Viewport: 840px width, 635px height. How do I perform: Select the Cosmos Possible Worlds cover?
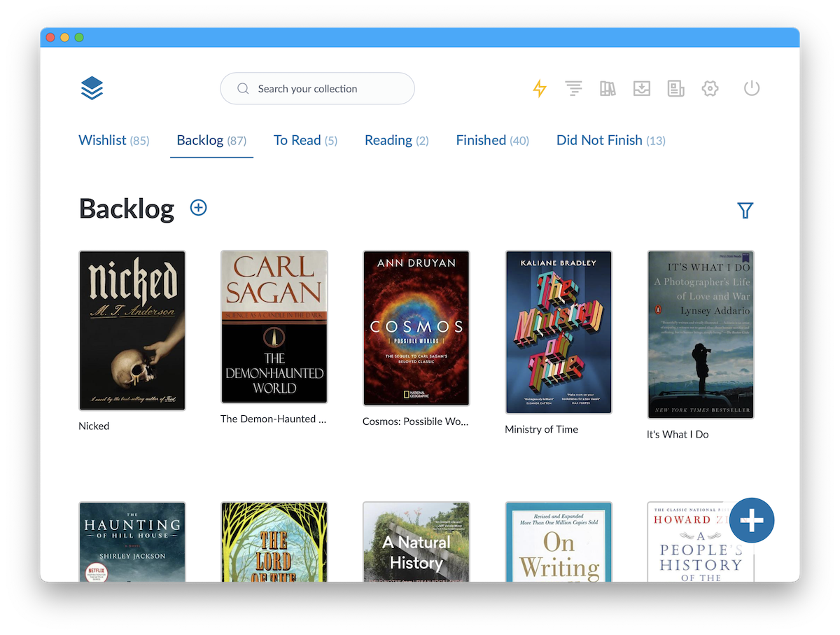click(x=416, y=328)
